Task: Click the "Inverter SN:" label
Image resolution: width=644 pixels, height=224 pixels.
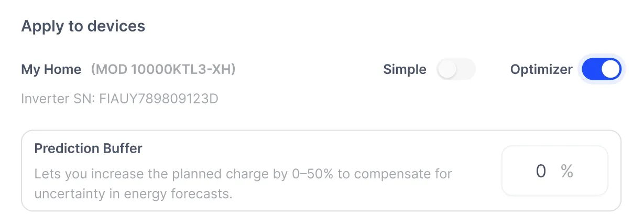Action: pos(56,99)
